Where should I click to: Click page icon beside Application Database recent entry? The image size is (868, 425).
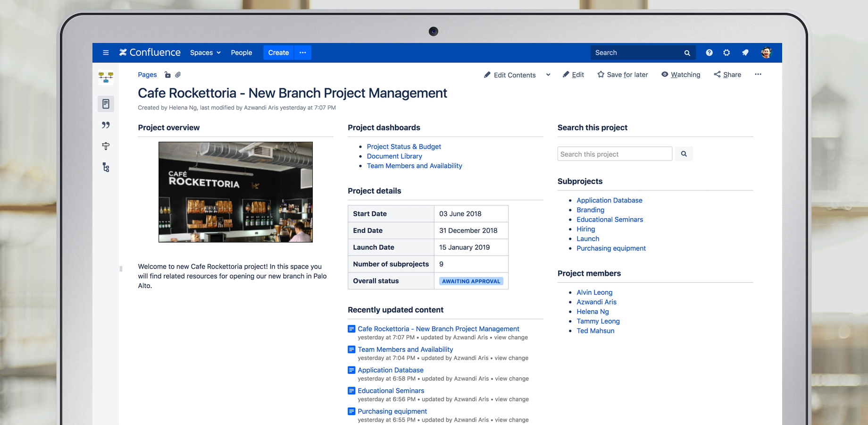(x=351, y=370)
